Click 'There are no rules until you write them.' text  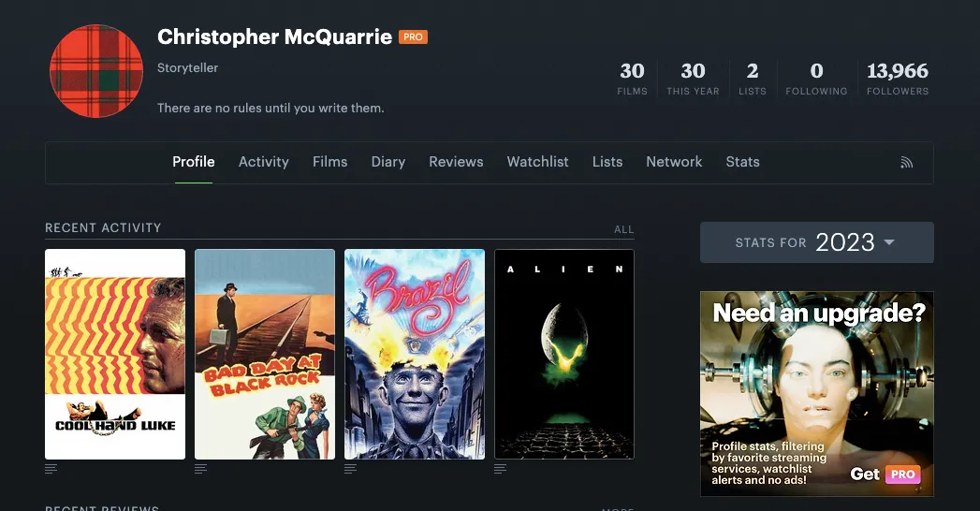271,108
